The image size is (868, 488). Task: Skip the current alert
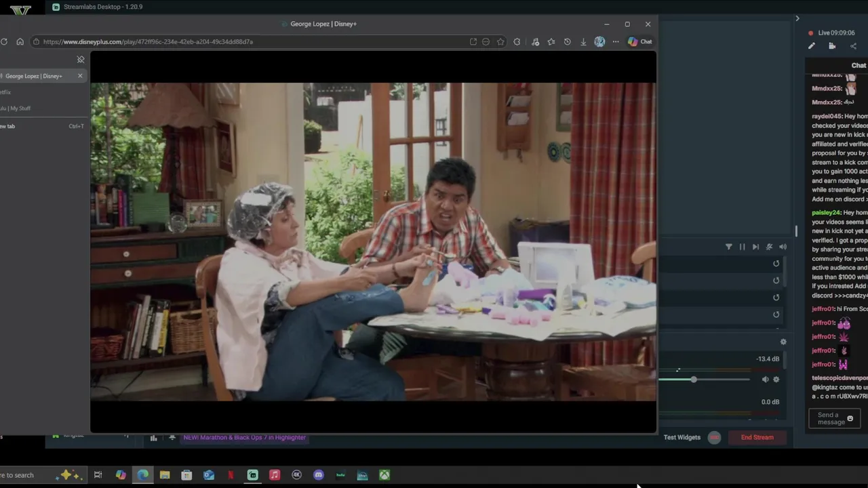tap(755, 247)
